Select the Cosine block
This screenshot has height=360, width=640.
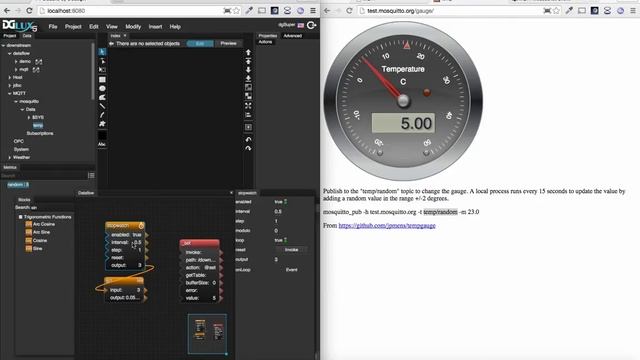tap(36, 240)
